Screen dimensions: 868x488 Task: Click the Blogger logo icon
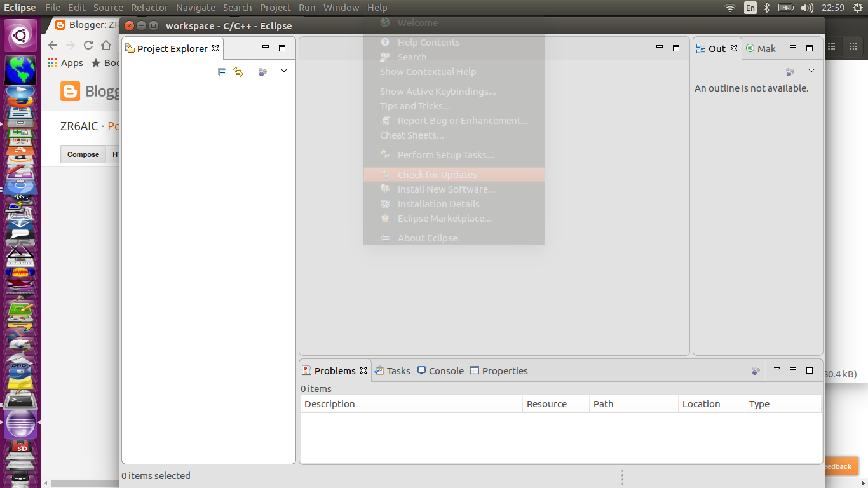click(x=71, y=91)
